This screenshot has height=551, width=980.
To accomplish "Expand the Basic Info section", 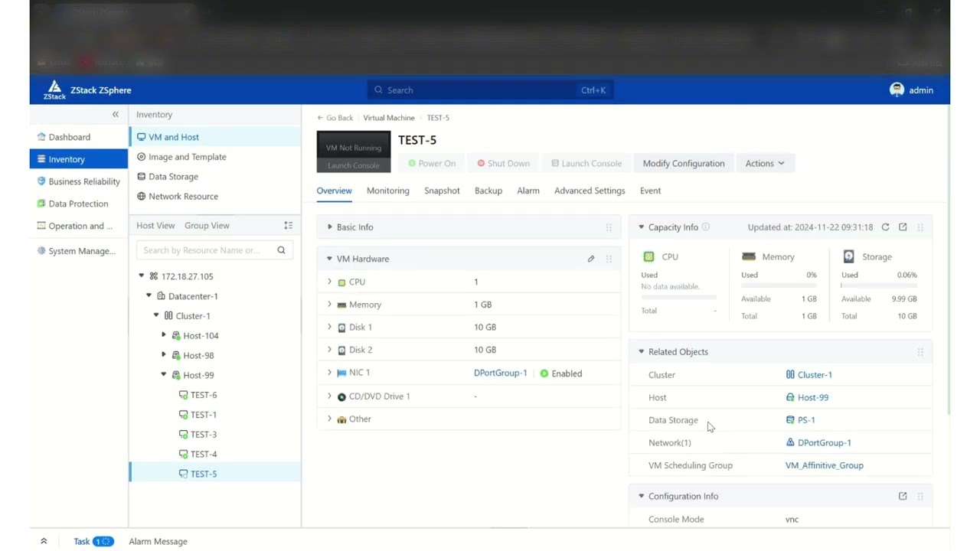I will (330, 227).
